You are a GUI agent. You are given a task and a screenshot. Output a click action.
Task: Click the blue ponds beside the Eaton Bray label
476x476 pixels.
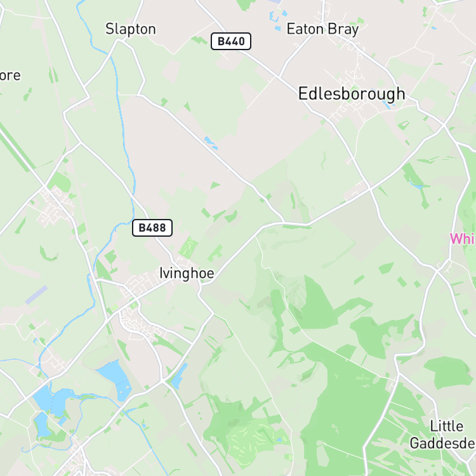278,20
